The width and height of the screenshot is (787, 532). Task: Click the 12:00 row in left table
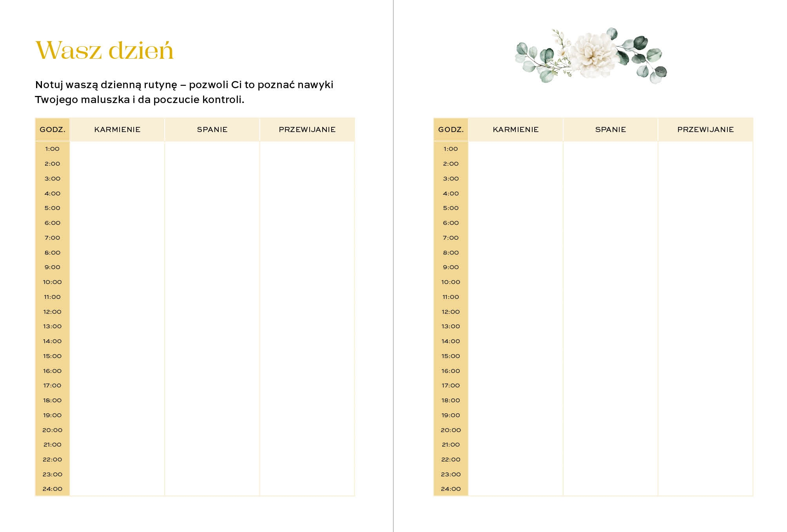195,312
